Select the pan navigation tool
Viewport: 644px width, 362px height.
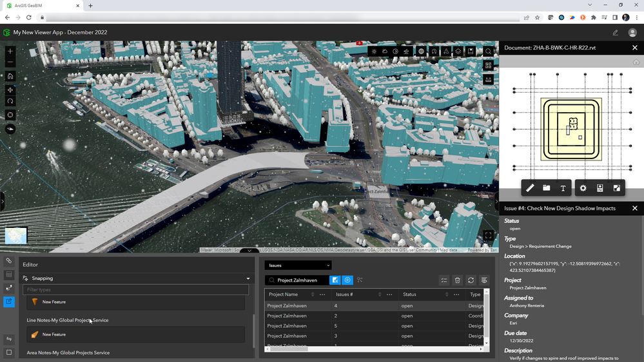coord(10,90)
